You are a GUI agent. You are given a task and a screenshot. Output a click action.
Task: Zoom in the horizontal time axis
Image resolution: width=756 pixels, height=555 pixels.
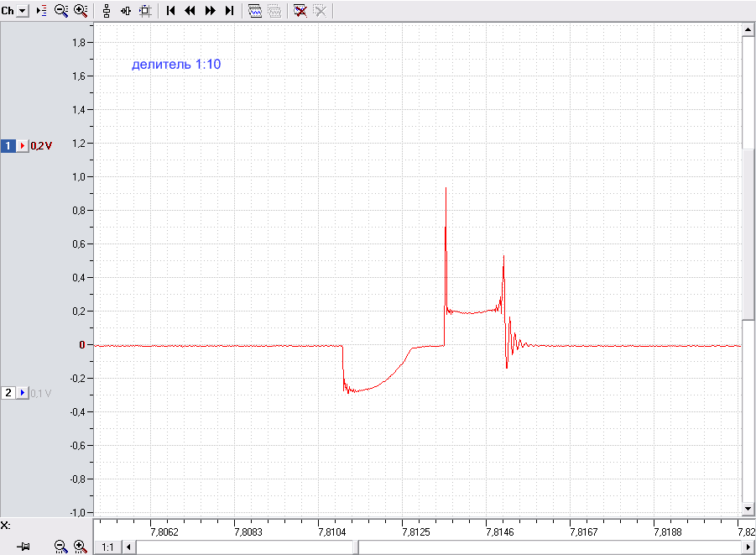coord(80,547)
